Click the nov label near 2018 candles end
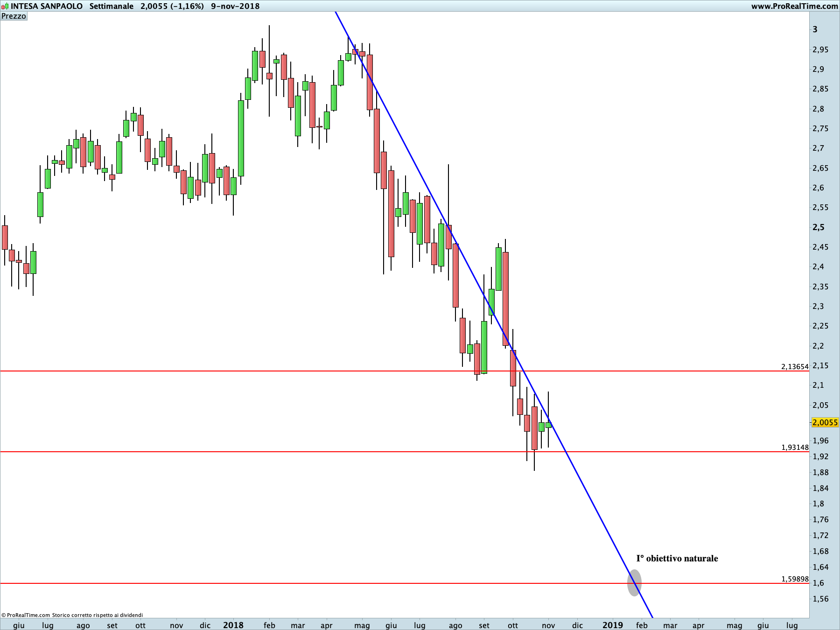840x630 pixels. tap(548, 625)
